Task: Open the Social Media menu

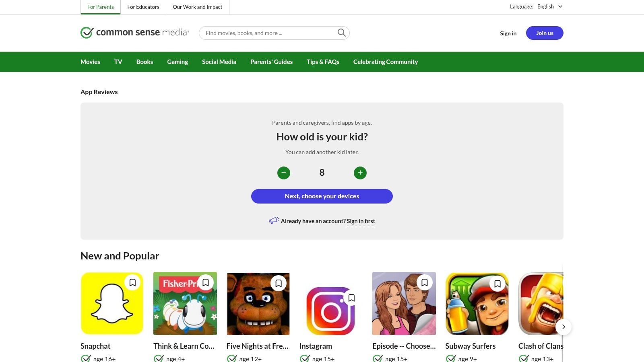Action: point(219,62)
